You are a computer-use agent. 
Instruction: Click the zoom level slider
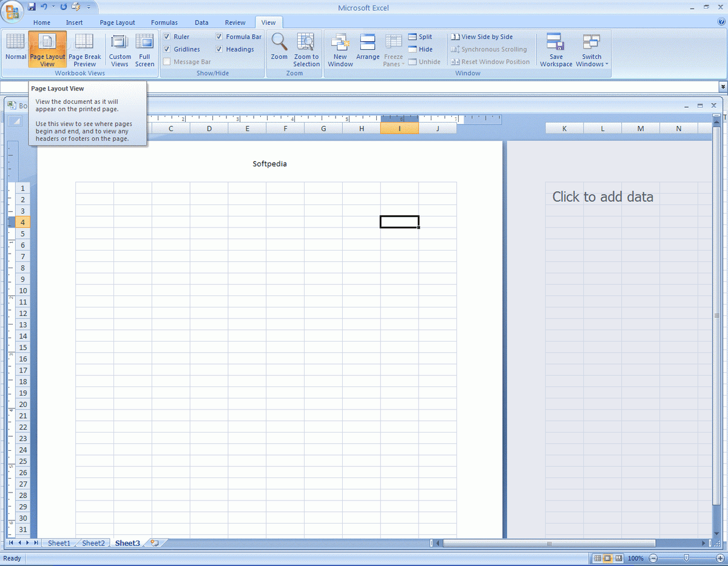click(x=686, y=558)
